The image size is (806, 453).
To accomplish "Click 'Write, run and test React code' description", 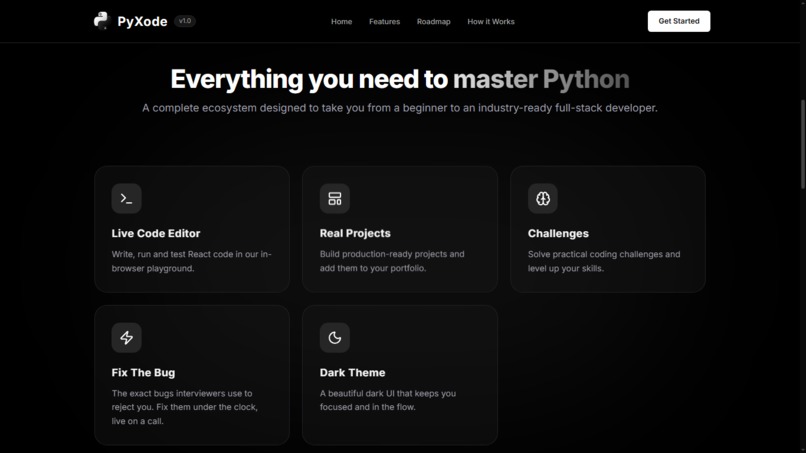I will pos(191,261).
